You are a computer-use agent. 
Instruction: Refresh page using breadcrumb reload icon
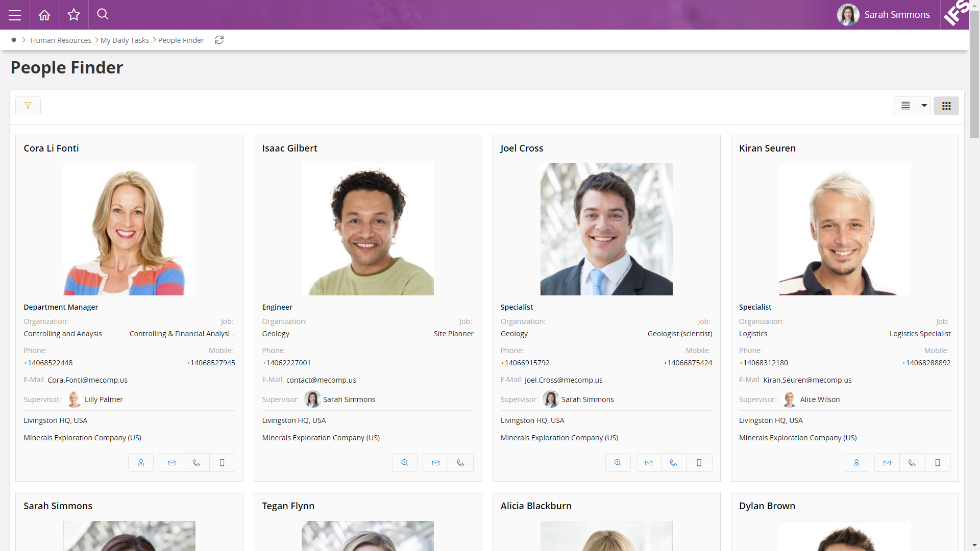tap(219, 40)
